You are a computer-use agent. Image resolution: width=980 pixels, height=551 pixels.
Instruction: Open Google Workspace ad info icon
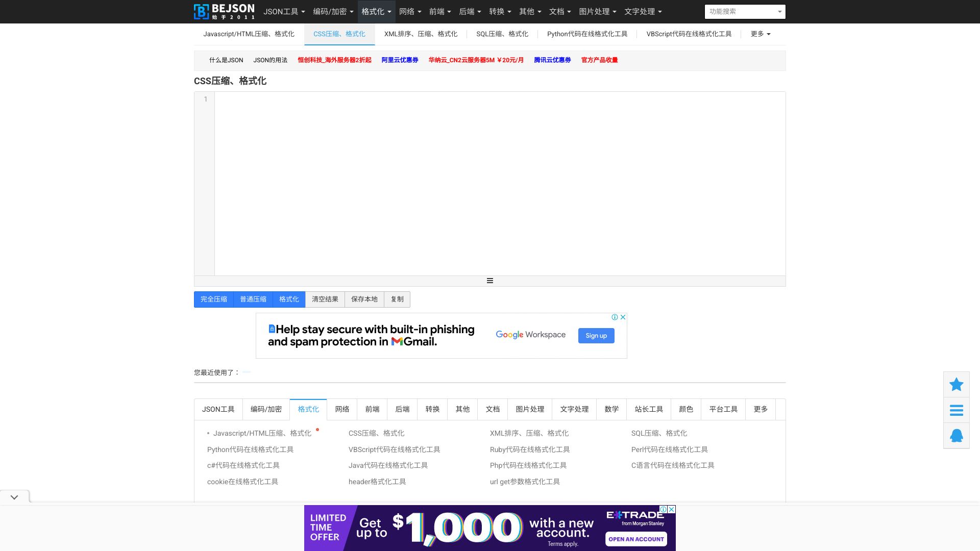(x=615, y=317)
